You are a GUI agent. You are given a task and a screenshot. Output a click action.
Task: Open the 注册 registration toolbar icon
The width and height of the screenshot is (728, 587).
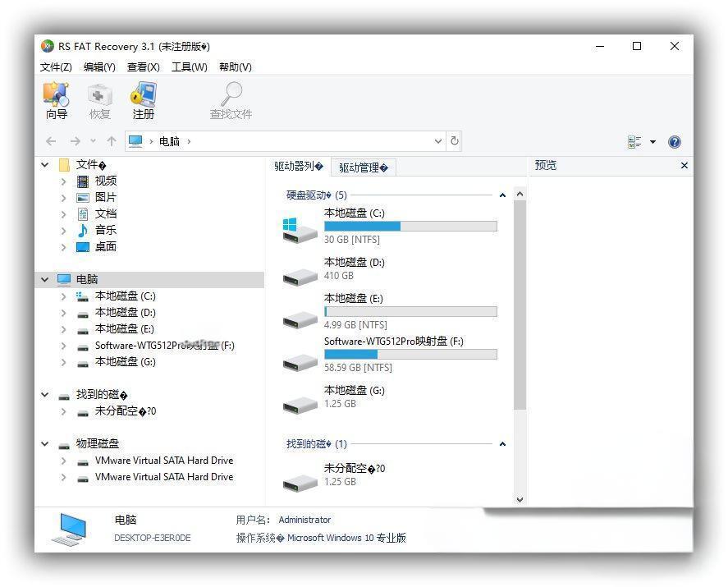(x=144, y=94)
